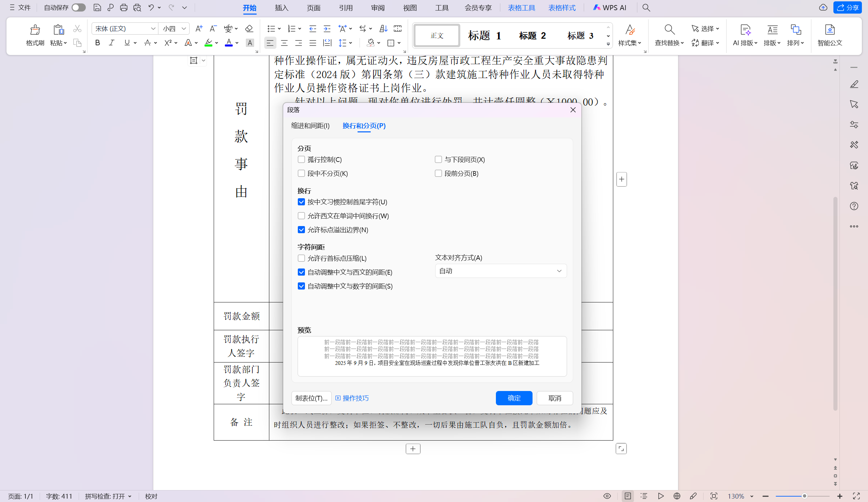Uncheck 按中文习惯控制首尾字符(U)

coord(302,202)
